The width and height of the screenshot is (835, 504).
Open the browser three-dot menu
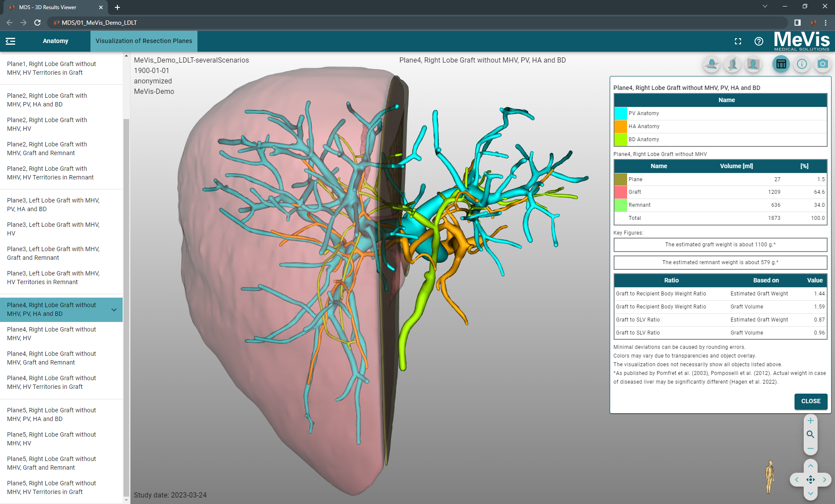pyautogui.click(x=825, y=23)
